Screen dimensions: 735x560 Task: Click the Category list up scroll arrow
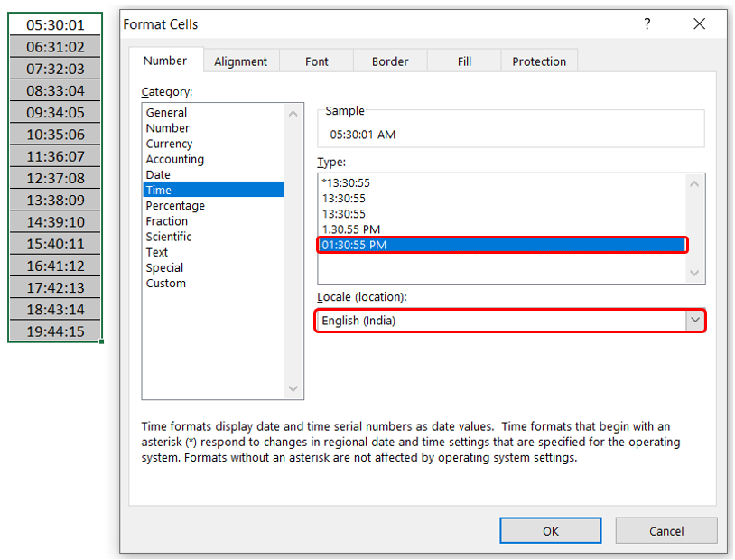tap(292, 112)
